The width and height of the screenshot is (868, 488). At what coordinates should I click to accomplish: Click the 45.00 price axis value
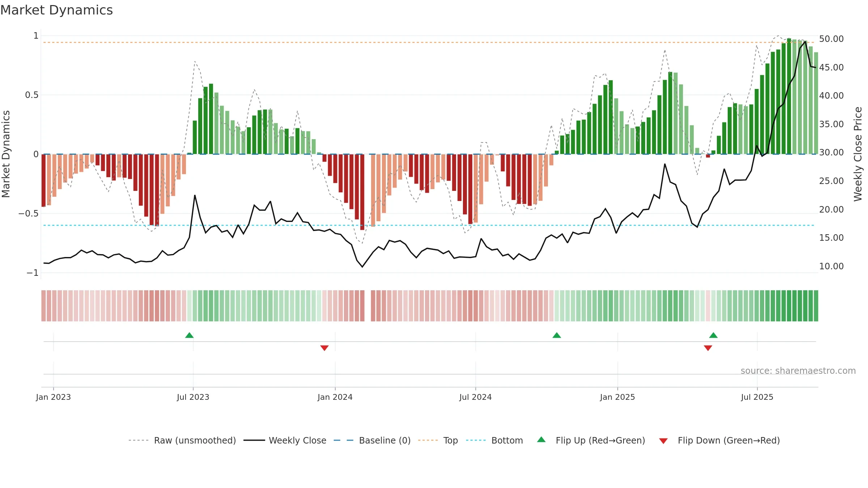(x=831, y=67)
